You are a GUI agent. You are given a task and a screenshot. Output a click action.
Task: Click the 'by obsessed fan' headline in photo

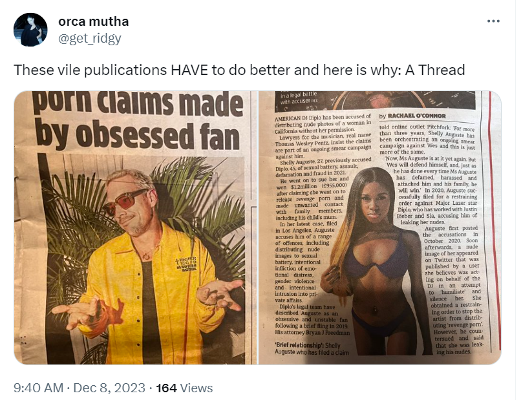[x=138, y=135]
